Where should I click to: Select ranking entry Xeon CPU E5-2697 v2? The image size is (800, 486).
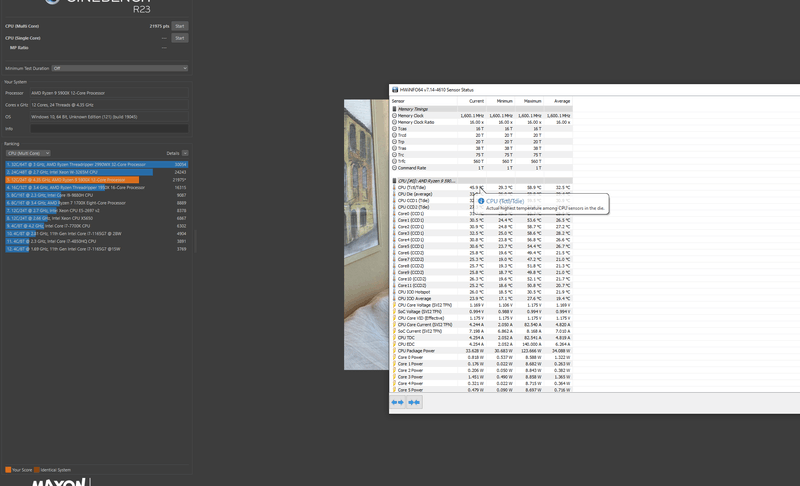96,210
